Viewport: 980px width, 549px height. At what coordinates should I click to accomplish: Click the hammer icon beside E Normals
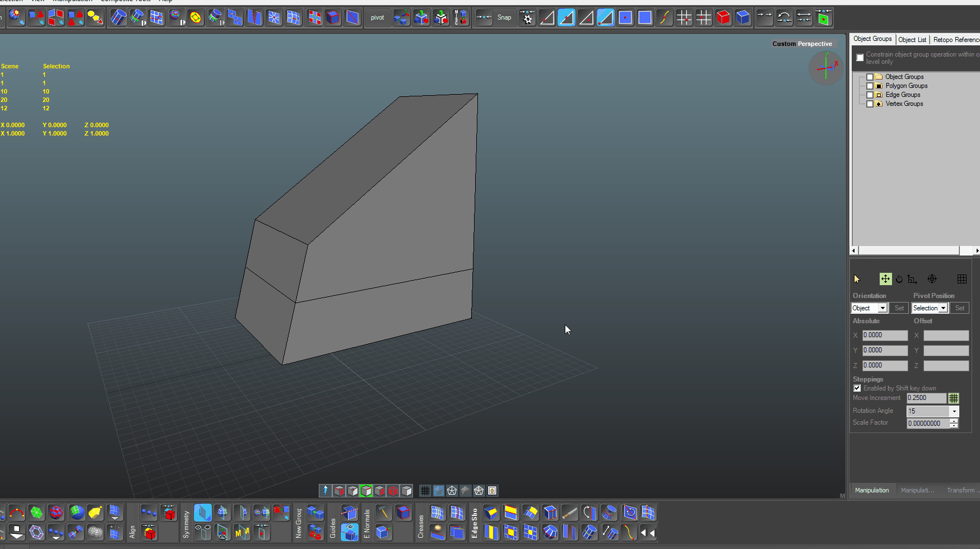click(383, 513)
